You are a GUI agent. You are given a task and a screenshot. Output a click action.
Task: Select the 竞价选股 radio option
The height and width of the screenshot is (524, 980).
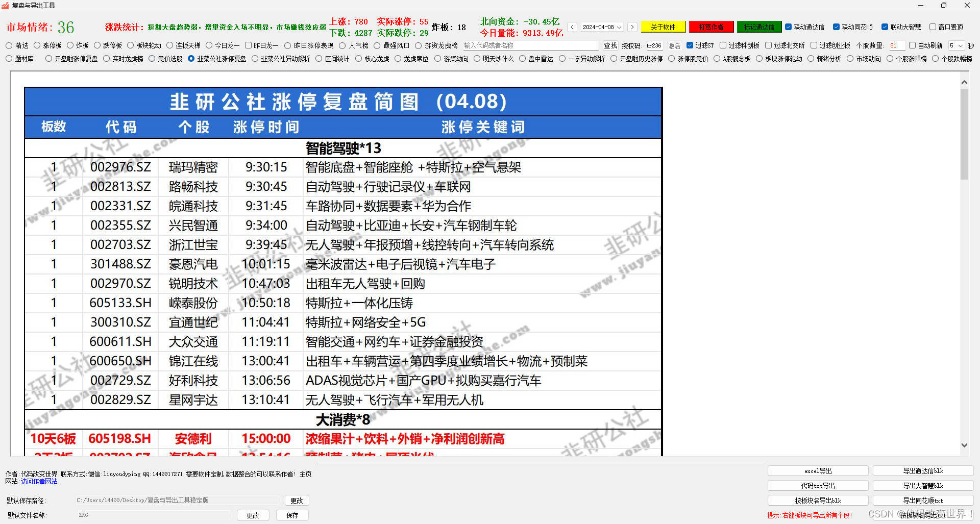click(152, 59)
